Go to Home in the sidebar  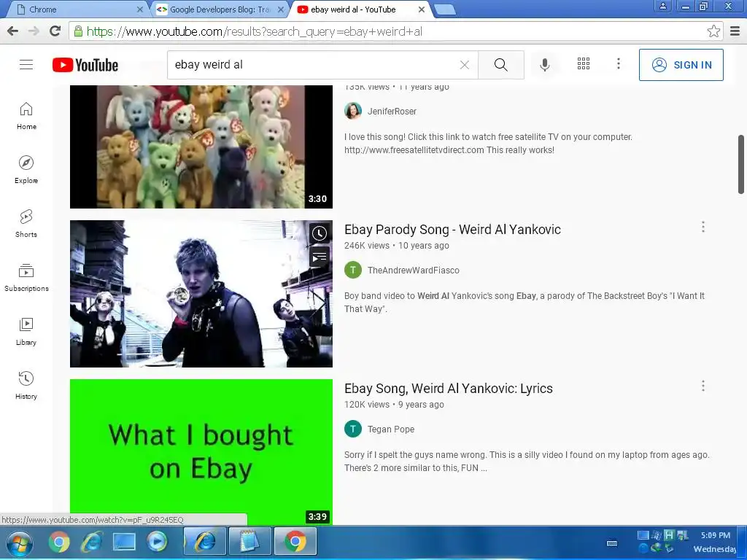pyautogui.click(x=26, y=116)
